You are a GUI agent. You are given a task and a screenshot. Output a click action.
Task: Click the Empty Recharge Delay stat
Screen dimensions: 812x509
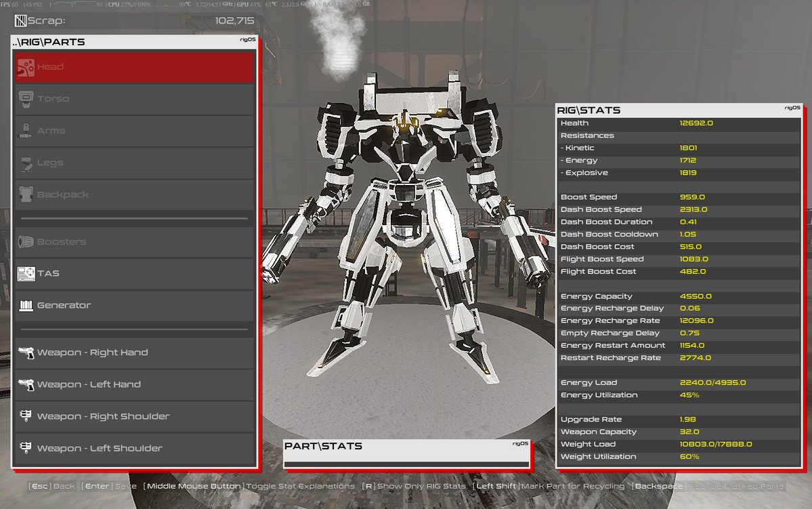679,333
